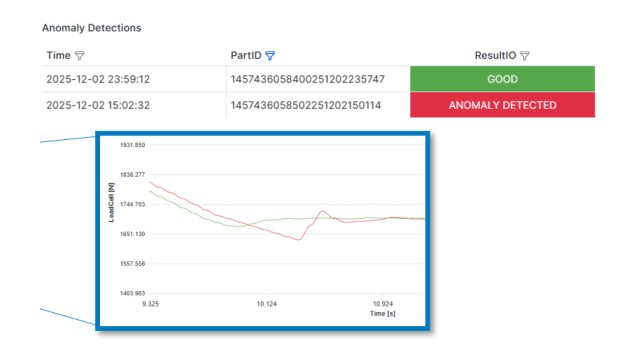Click the 10.924 x-axis tick
Viewport: 640px width, 360px height.
tap(383, 304)
